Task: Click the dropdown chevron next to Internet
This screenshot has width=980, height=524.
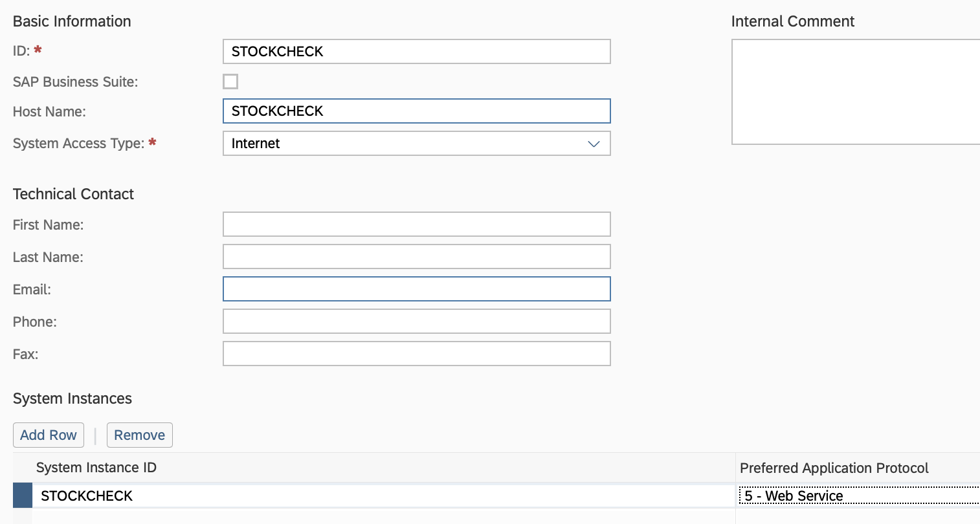Action: 594,144
